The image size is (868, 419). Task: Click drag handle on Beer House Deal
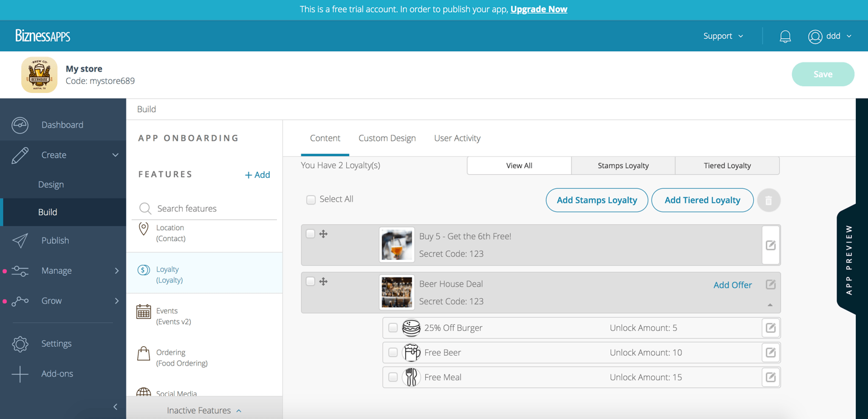(323, 282)
